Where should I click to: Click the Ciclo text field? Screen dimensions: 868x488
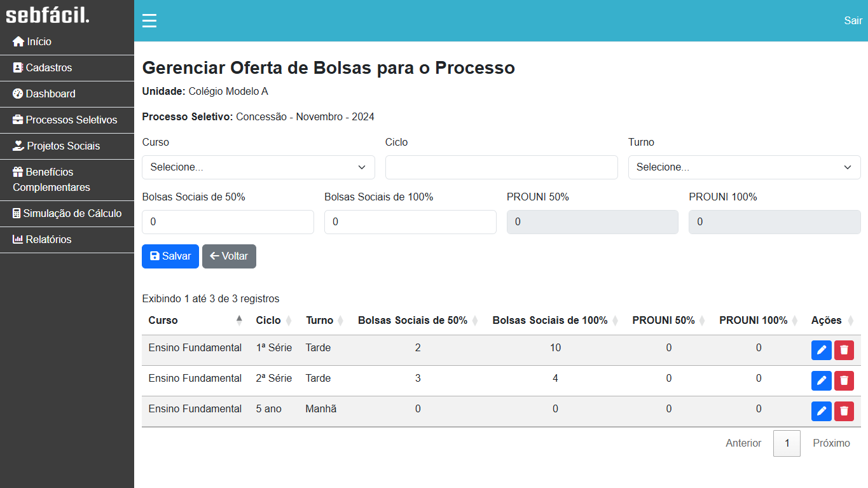501,167
